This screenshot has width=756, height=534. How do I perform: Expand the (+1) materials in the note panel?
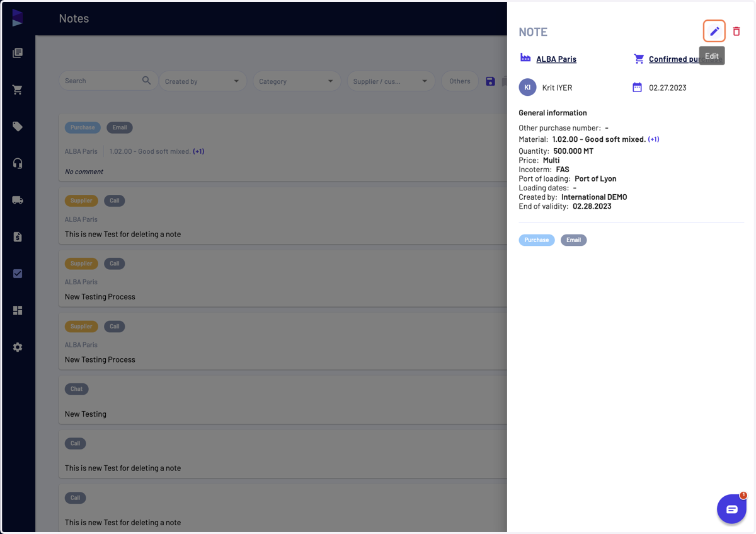coord(653,139)
